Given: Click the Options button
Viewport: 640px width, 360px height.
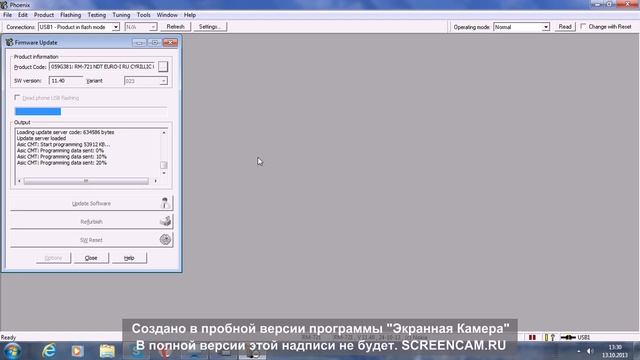Looking at the screenshot, I should click(x=53, y=258).
